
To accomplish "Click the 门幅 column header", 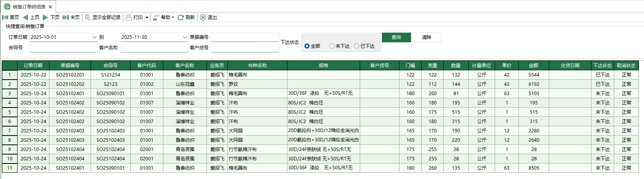I will coord(410,66).
